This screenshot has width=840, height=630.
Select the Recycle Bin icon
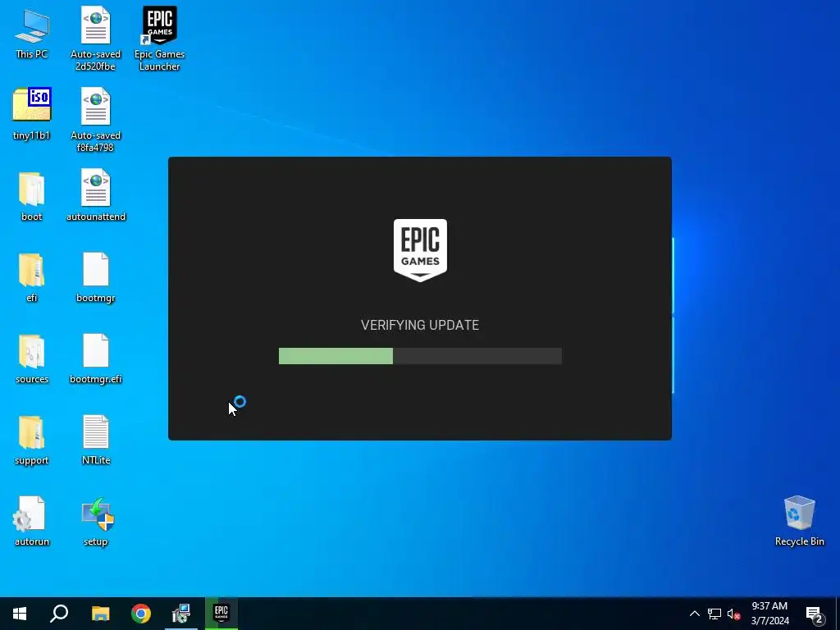(x=799, y=521)
